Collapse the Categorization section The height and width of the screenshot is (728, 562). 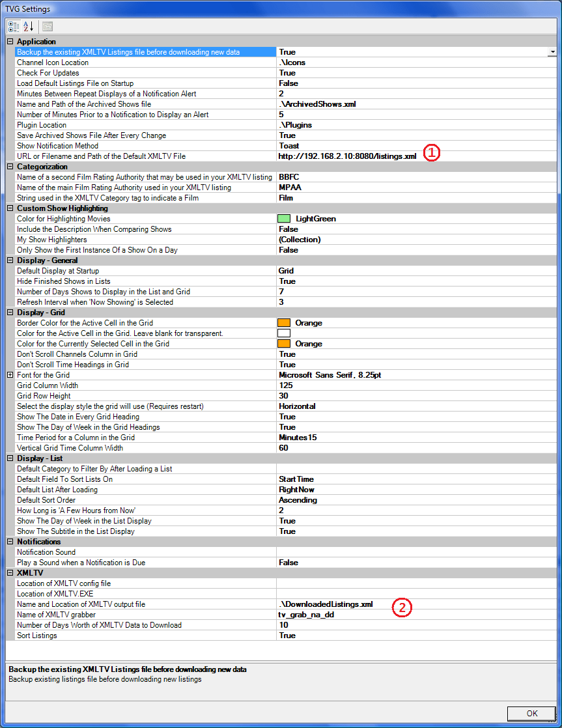[8, 166]
